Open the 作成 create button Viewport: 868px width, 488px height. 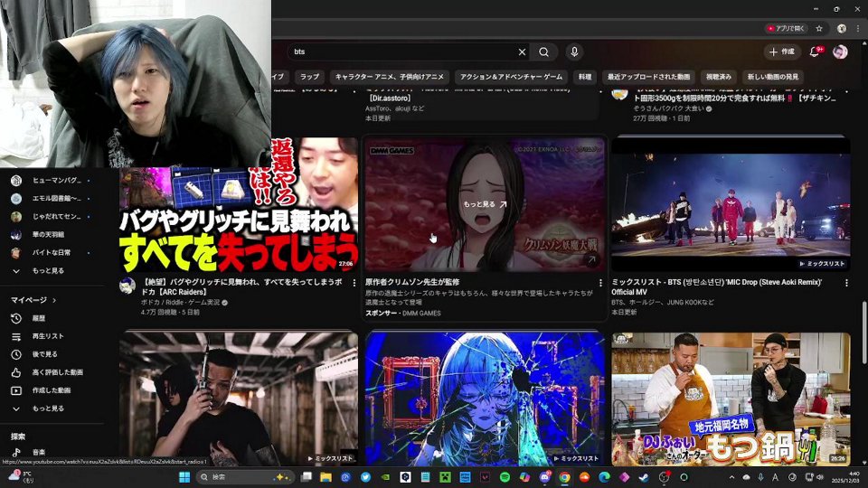coord(781,52)
